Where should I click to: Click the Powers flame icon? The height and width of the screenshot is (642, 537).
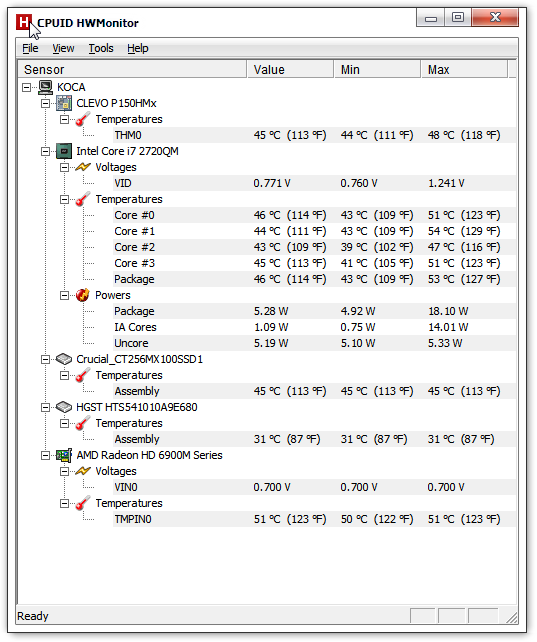(83, 295)
